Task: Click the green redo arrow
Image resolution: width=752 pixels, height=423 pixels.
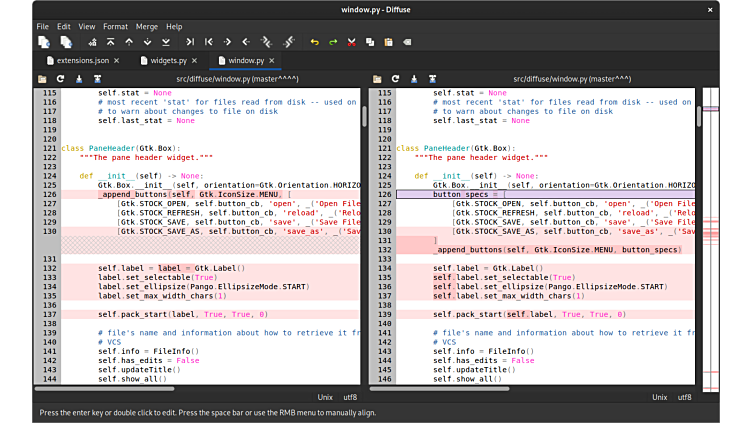Action: coord(332,42)
